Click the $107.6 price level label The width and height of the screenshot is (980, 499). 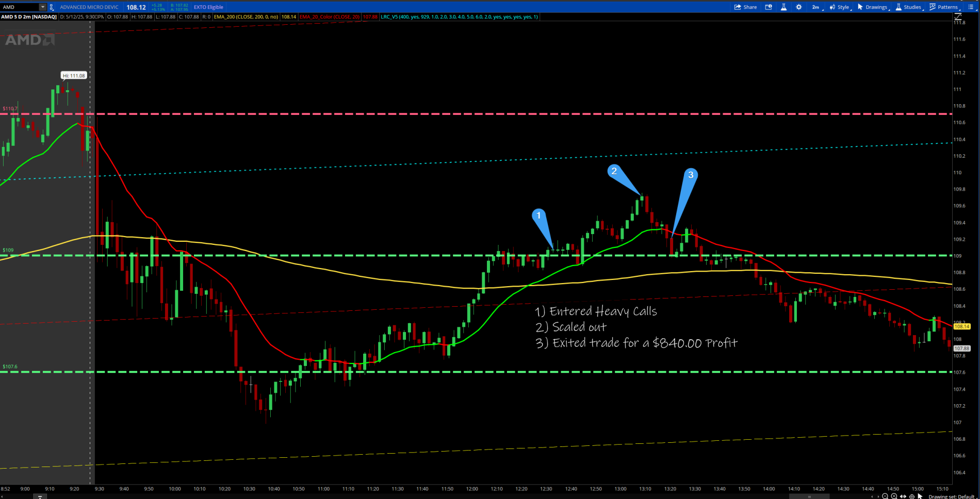click(x=10, y=367)
